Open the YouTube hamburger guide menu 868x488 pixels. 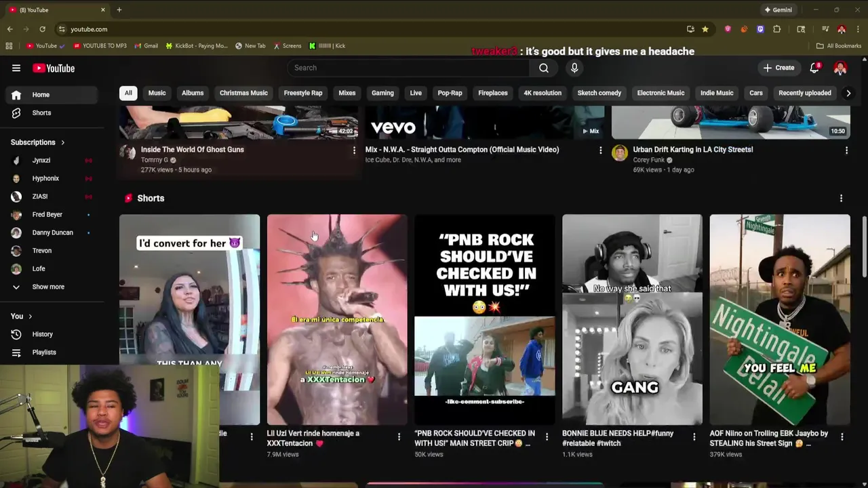click(x=16, y=68)
